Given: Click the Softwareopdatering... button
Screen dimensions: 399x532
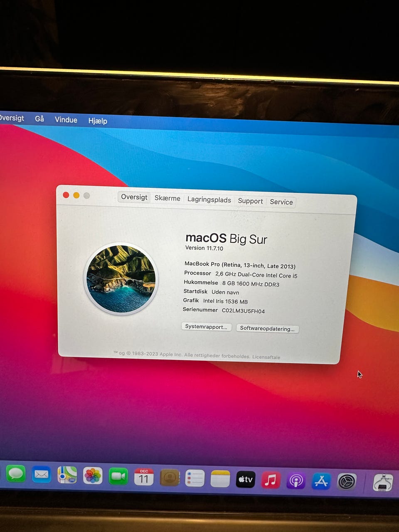Looking at the screenshot, I should click(267, 328).
